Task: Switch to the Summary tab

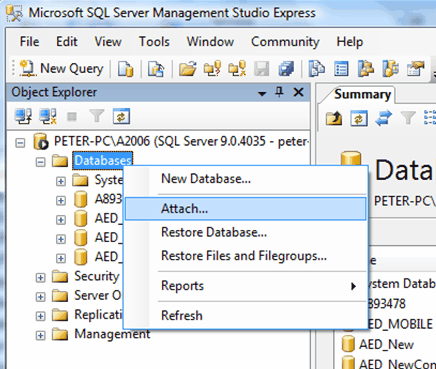Action: (362, 95)
